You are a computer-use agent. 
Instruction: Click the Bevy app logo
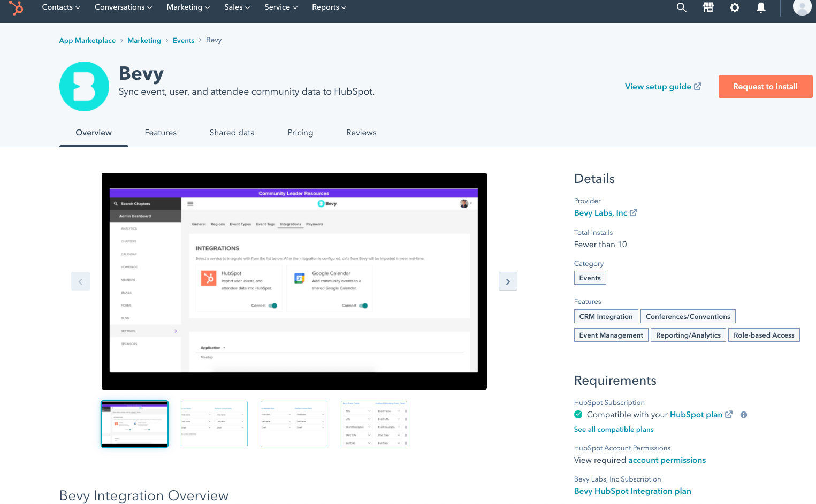click(84, 87)
